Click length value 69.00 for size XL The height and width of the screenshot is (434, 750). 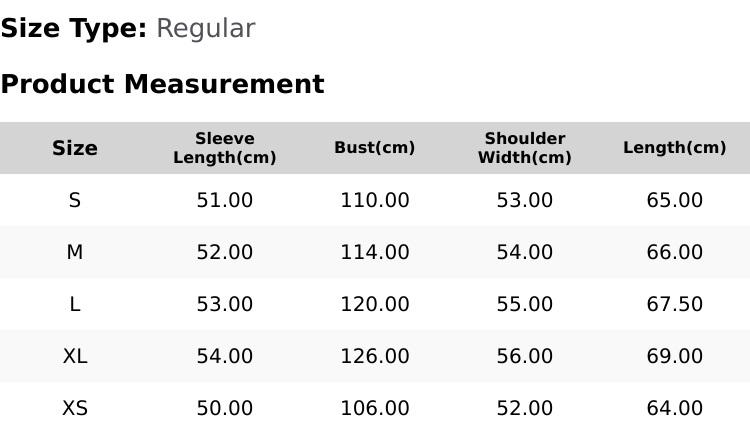(x=674, y=356)
